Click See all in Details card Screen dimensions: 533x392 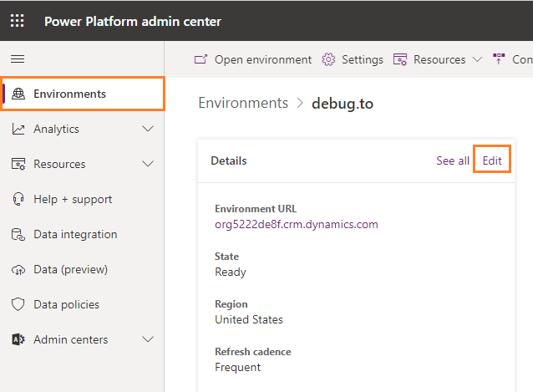click(453, 160)
